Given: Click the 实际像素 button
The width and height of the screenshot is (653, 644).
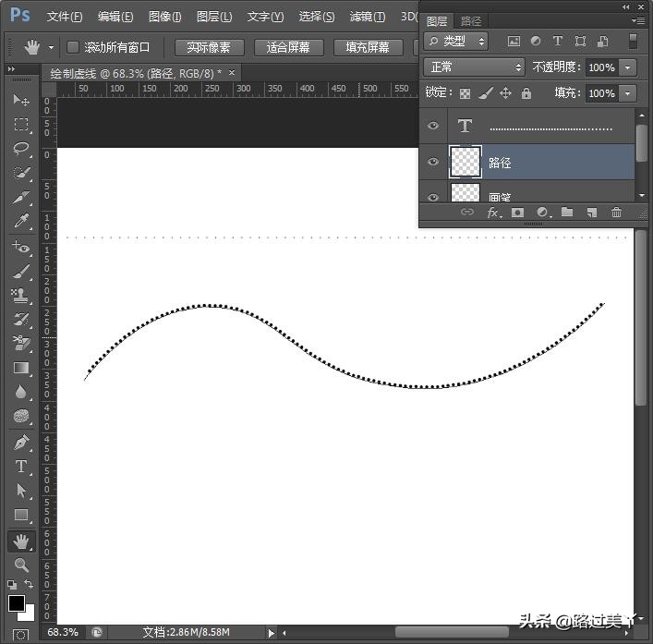Looking at the screenshot, I should click(x=209, y=47).
